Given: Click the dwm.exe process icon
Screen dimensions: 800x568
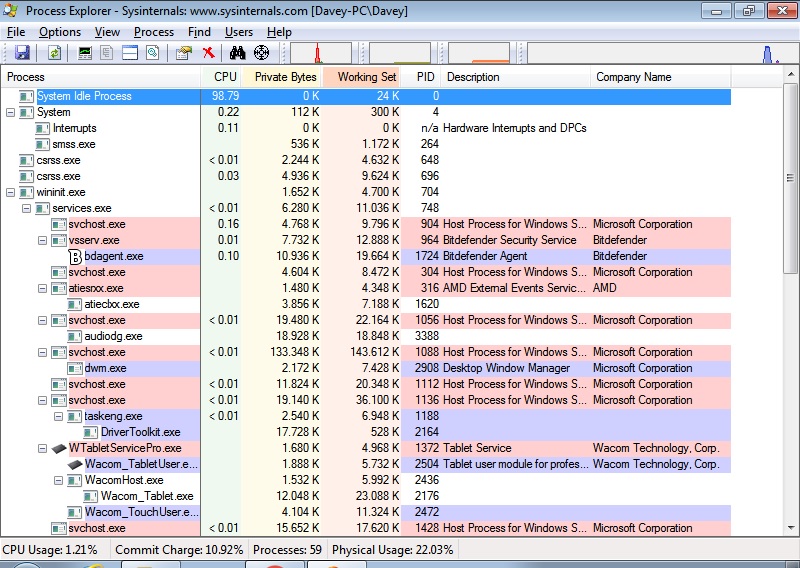Looking at the screenshot, I should pos(75,368).
